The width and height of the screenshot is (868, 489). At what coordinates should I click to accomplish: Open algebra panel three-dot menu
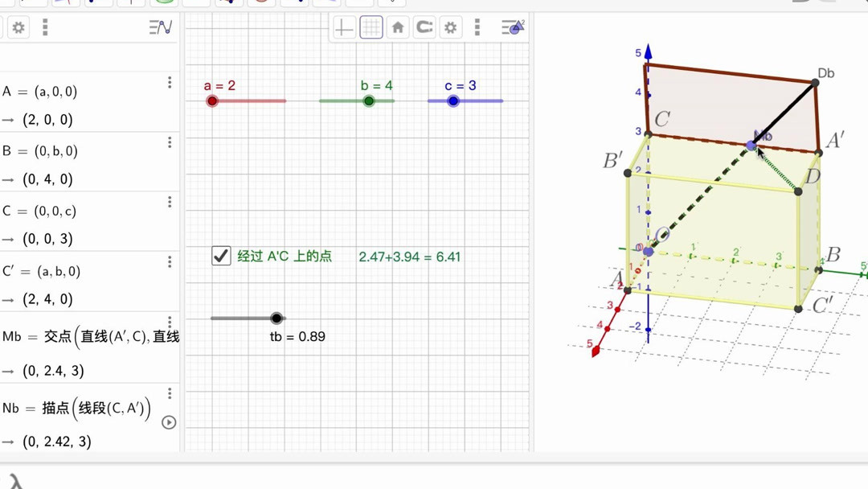click(x=45, y=27)
